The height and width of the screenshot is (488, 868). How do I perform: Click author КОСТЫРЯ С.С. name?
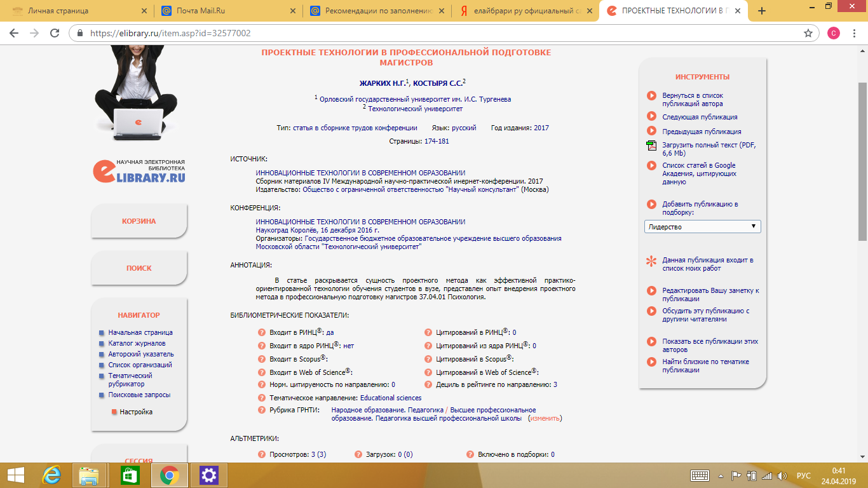coord(438,83)
